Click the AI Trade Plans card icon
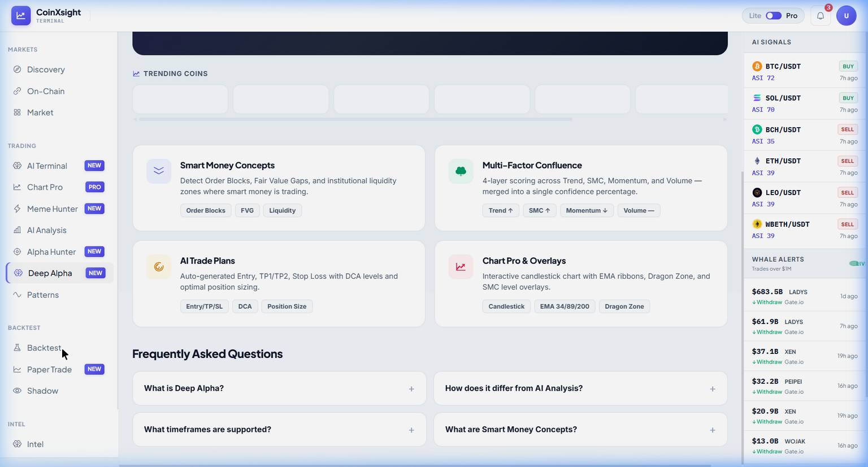The height and width of the screenshot is (467, 868). (159, 267)
